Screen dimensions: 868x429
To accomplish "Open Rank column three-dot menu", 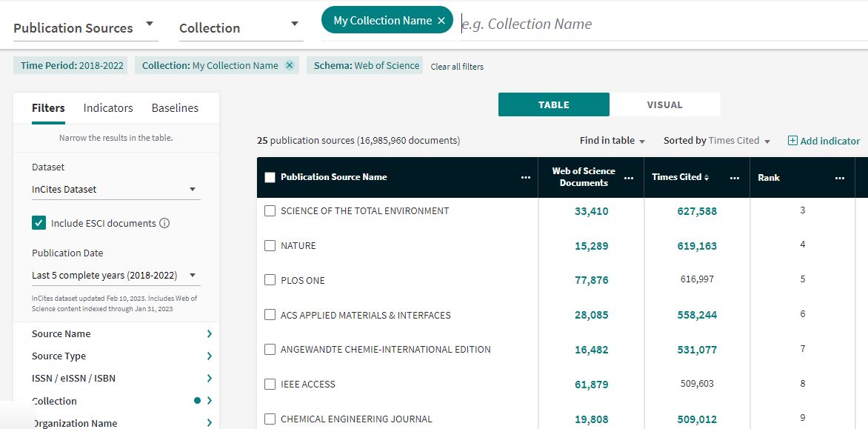I will pos(840,178).
